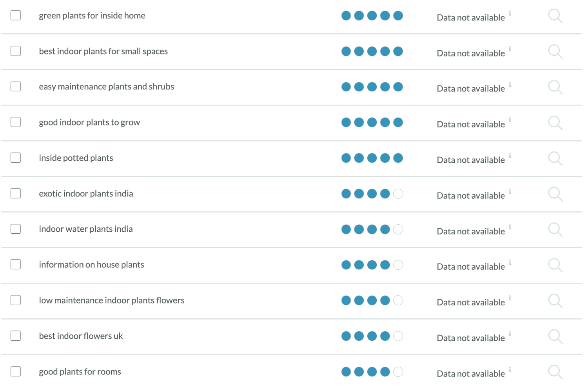Enable checkbox for best indoor flowers uk
588x387 pixels.
pyautogui.click(x=16, y=336)
